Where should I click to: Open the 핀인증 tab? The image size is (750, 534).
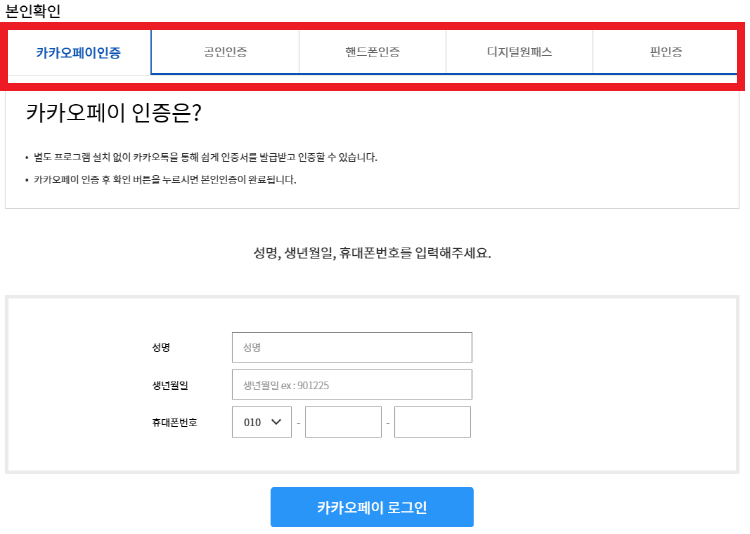665,52
